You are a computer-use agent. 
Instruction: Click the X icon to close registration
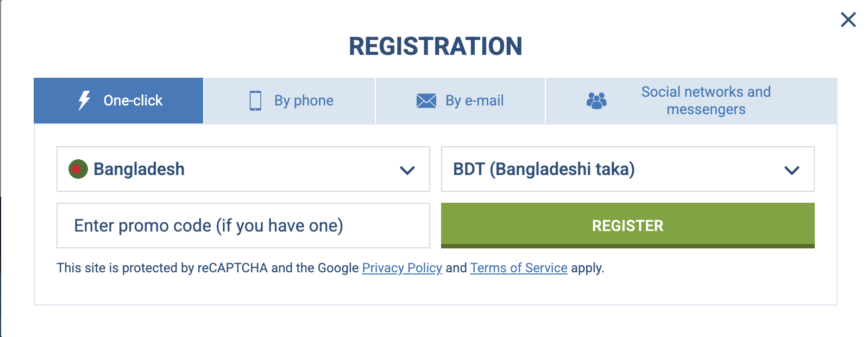pos(847,20)
